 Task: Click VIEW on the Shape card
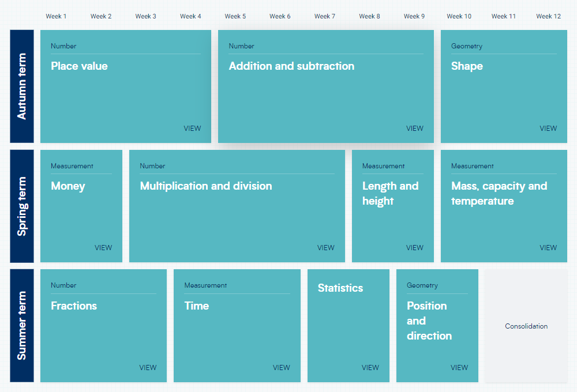click(548, 129)
